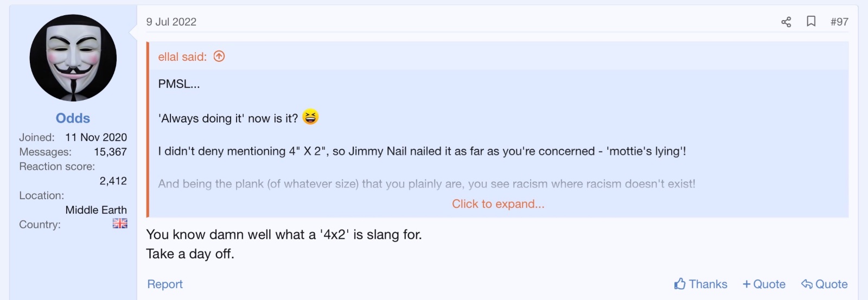Bookmark this post

(811, 21)
